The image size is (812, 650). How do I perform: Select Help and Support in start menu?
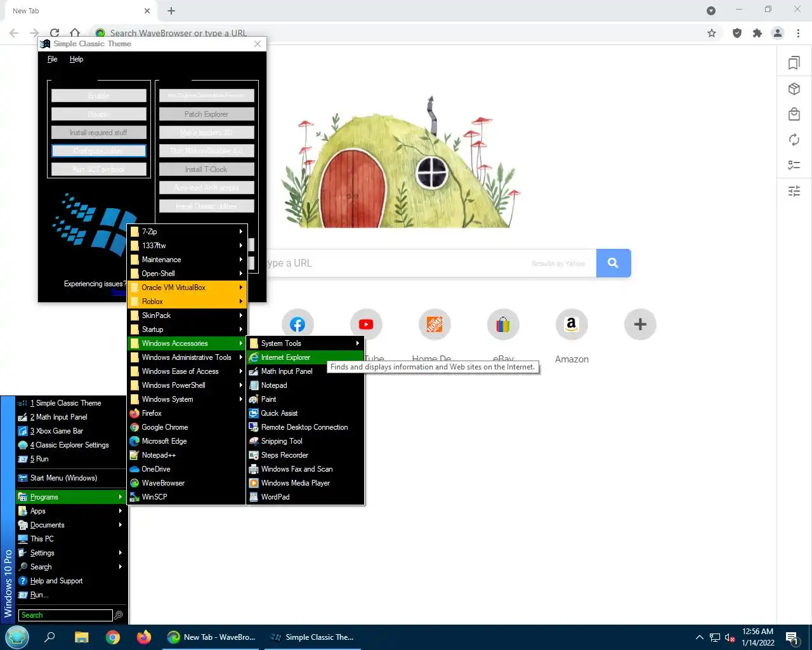(x=70, y=581)
